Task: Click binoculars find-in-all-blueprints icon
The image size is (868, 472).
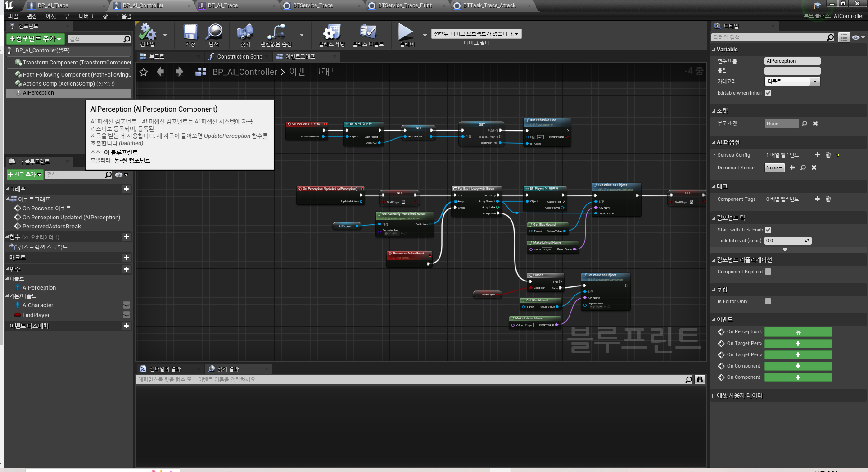Action: tap(700, 380)
